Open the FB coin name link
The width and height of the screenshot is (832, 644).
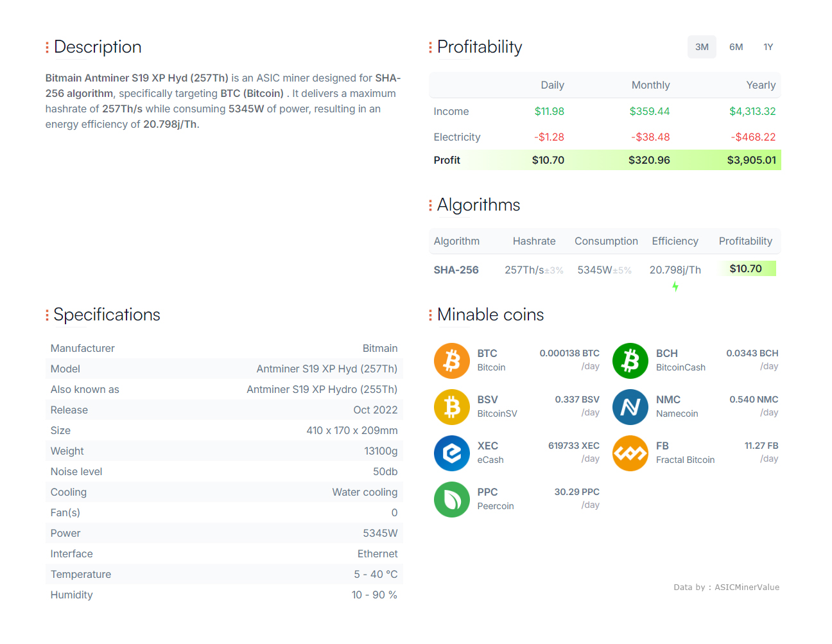point(663,446)
